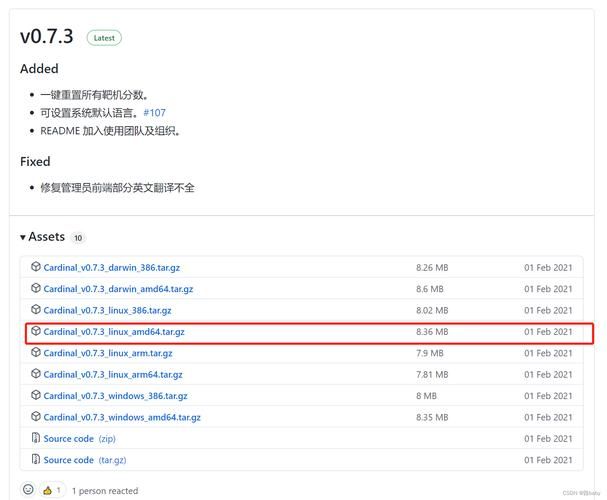
Task: Download Cardinal_v0.7.3_darwin_amd64.tar.gz
Action: click(x=118, y=289)
